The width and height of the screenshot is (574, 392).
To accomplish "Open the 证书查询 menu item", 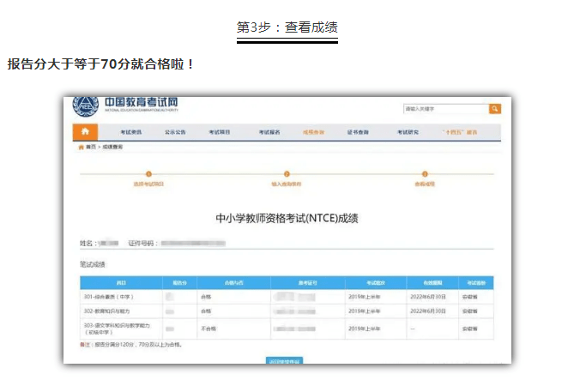I will [358, 132].
